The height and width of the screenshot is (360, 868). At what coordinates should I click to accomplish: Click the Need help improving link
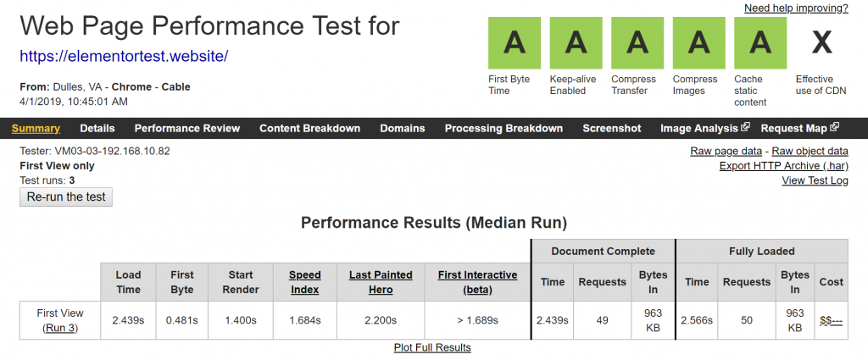[x=796, y=8]
